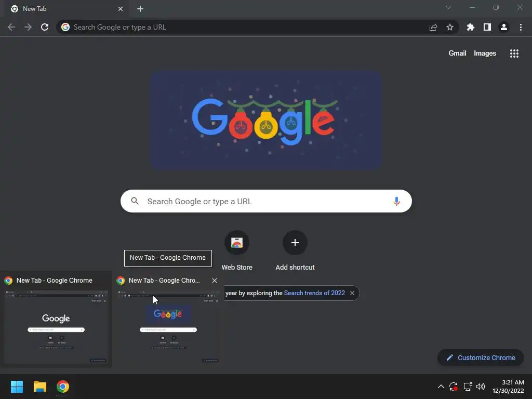
Task: Dismiss the Search trends promo
Action: point(352,293)
